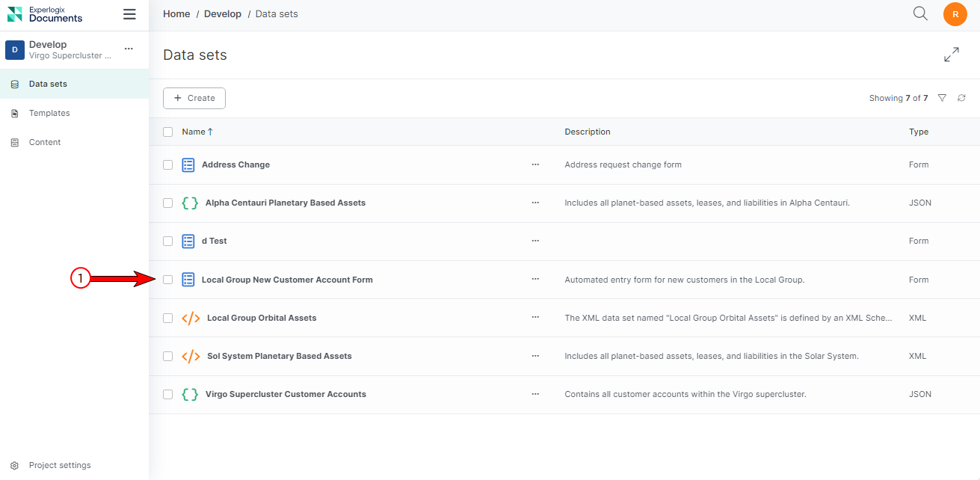
Task: Toggle the select-all checkbox in header
Action: tap(168, 132)
